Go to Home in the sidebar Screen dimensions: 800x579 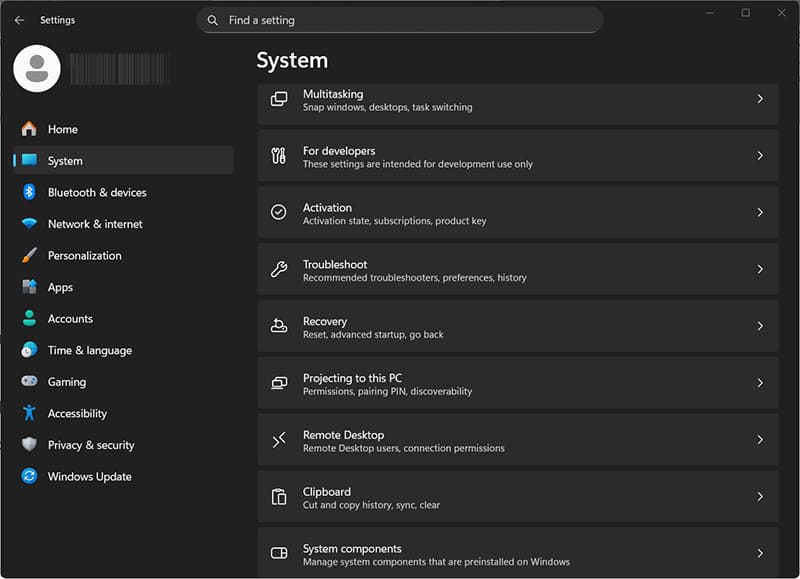[122, 129]
